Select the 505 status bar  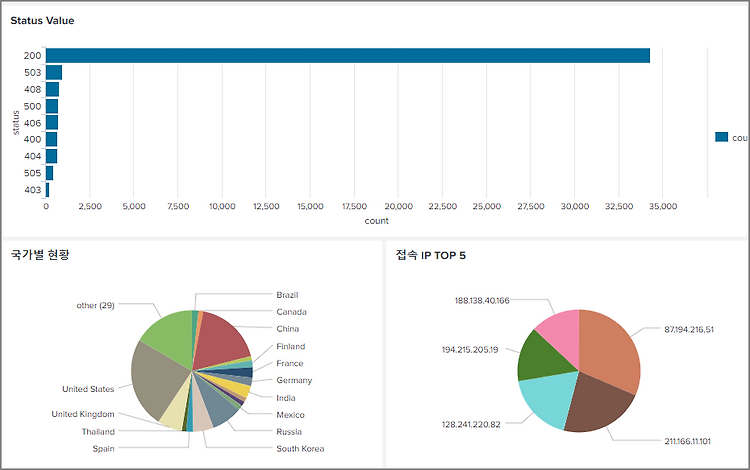pos(50,173)
